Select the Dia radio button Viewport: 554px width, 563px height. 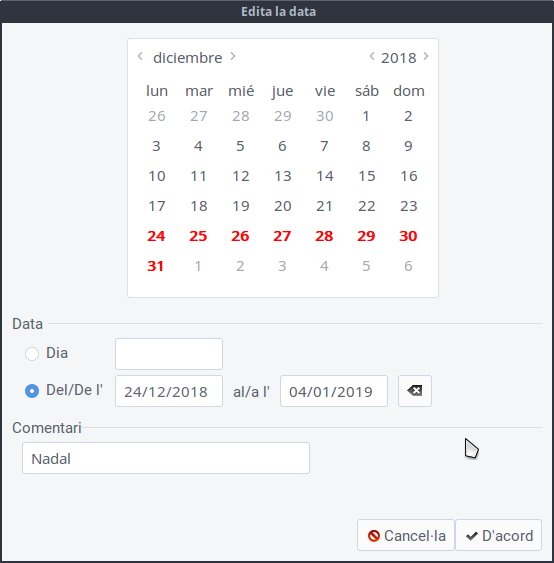point(32,354)
